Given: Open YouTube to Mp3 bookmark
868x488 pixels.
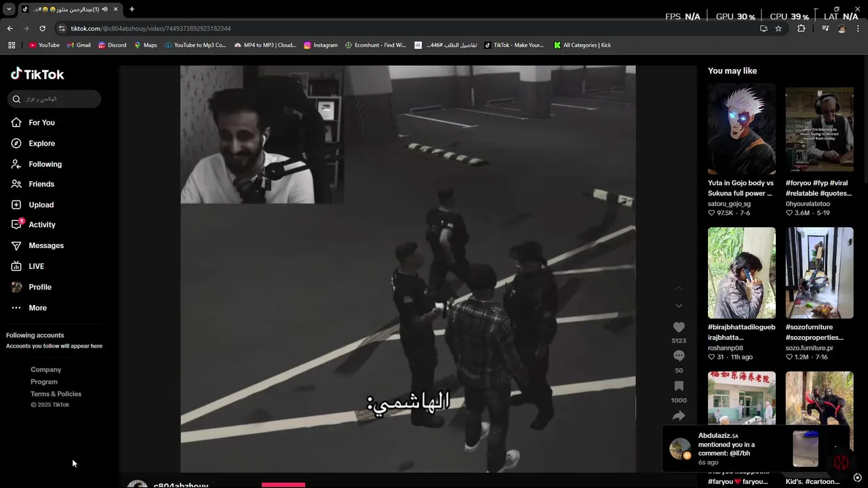Looking at the screenshot, I should (195, 45).
